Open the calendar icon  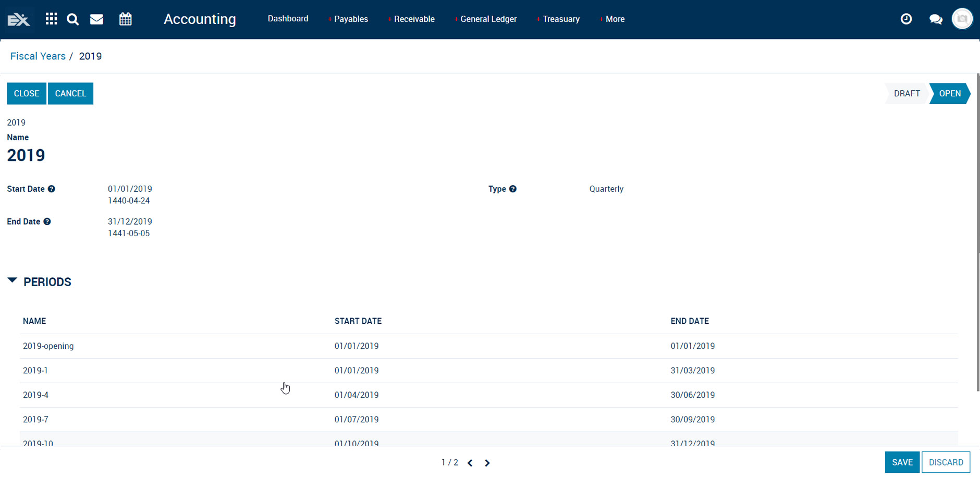[x=126, y=19]
